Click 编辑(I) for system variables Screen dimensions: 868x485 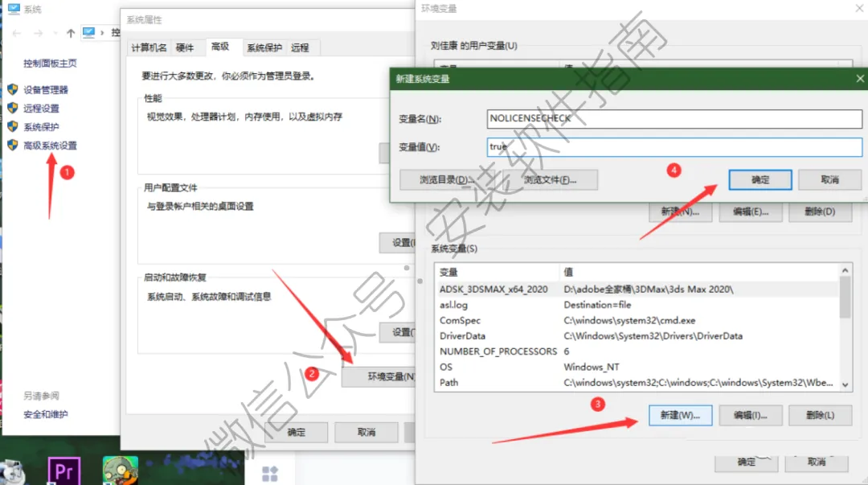[750, 415]
